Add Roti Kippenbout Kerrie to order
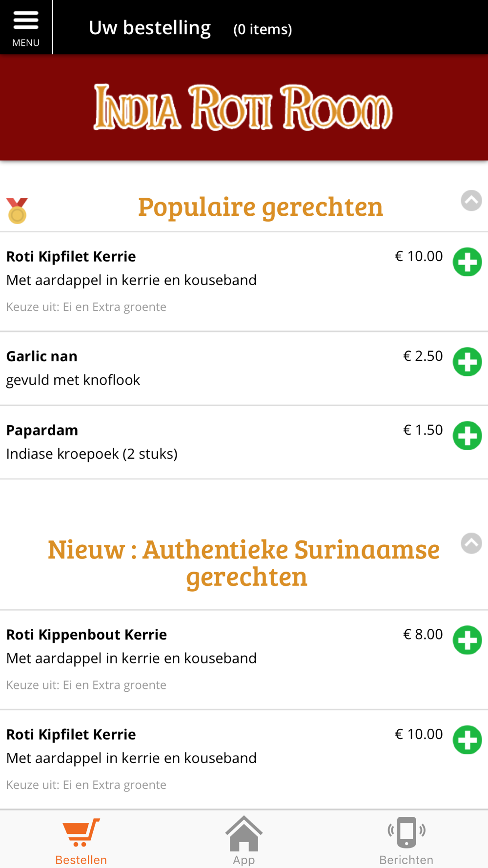This screenshot has width=488, height=868. pyautogui.click(x=467, y=640)
